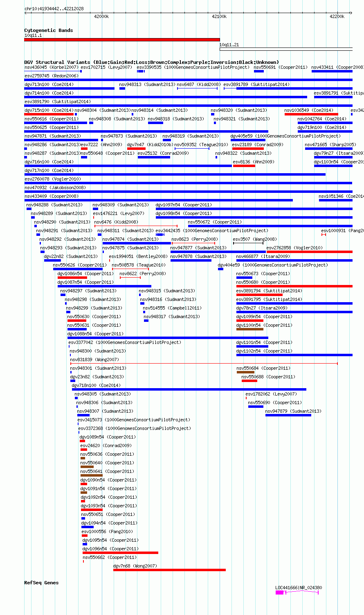Image resolution: width=364 pixels, height=615 pixels.
Task: Select the blue dgv718n100 (Coe2014) gain bar
Action: click(189, 389)
